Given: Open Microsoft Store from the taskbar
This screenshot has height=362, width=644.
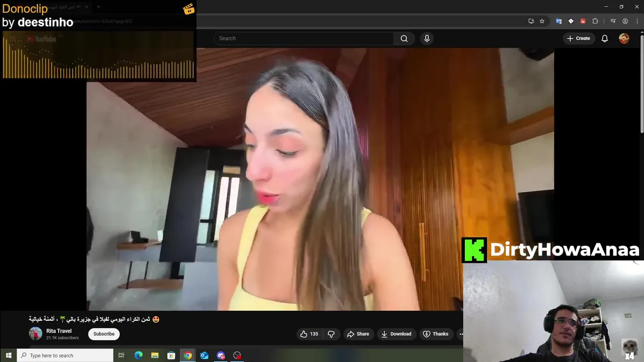Looking at the screenshot, I should [x=171, y=355].
